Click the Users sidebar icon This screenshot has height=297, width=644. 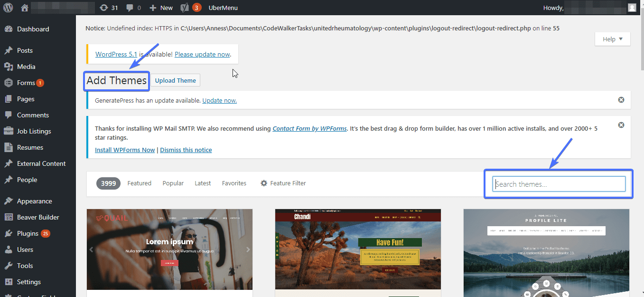[9, 249]
